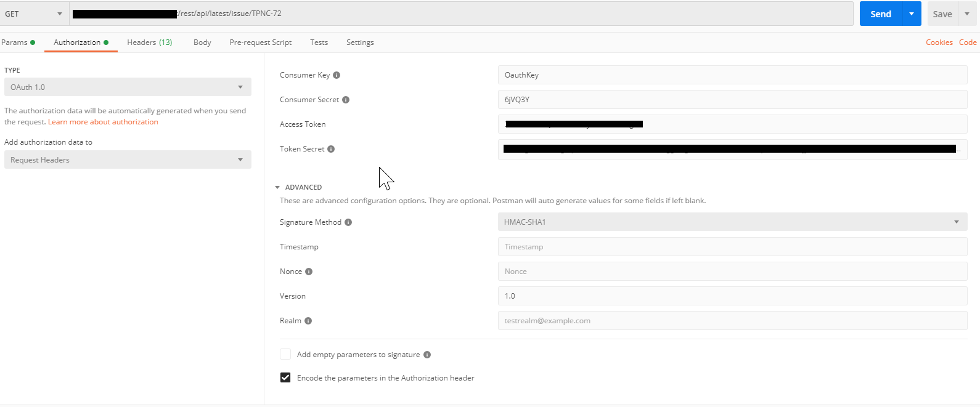
Task: Click the Save button
Action: tap(942, 14)
